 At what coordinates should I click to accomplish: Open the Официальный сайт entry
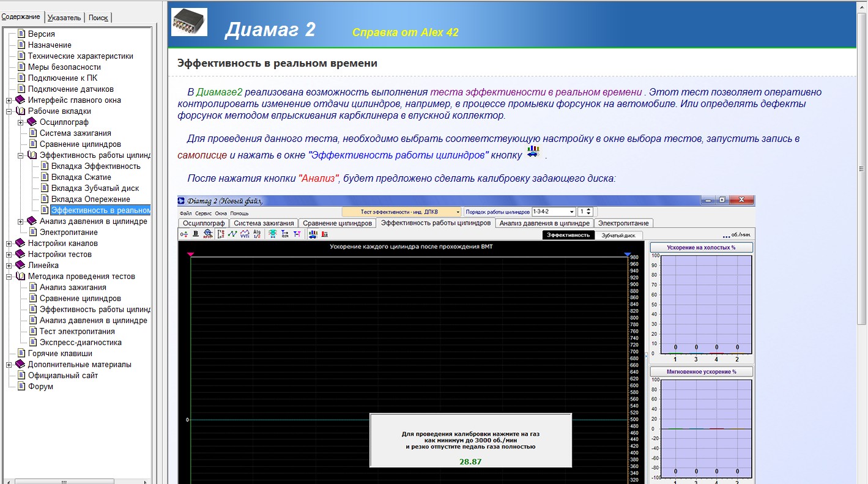pos(63,376)
